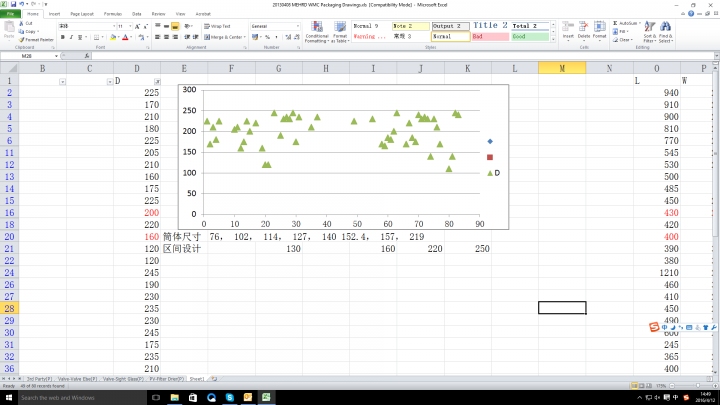The image size is (720, 405).
Task: Open the Formulas ribbon tab
Action: [x=113, y=15]
